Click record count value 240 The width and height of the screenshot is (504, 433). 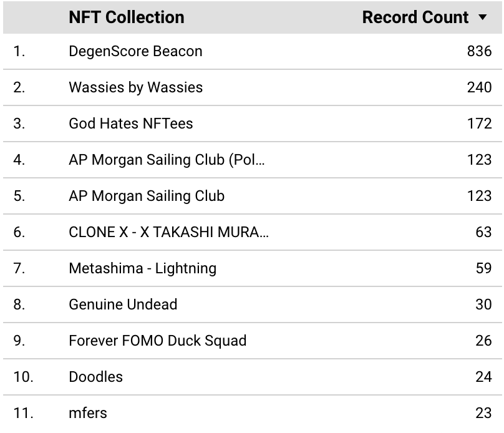point(479,87)
